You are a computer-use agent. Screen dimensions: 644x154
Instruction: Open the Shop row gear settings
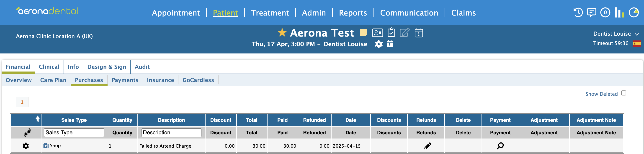[x=26, y=146]
